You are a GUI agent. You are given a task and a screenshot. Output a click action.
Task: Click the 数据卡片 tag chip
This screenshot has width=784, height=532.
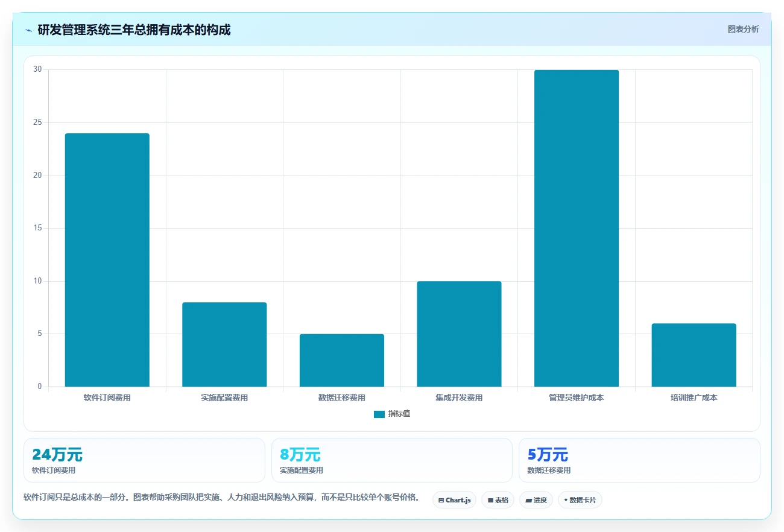click(x=580, y=500)
